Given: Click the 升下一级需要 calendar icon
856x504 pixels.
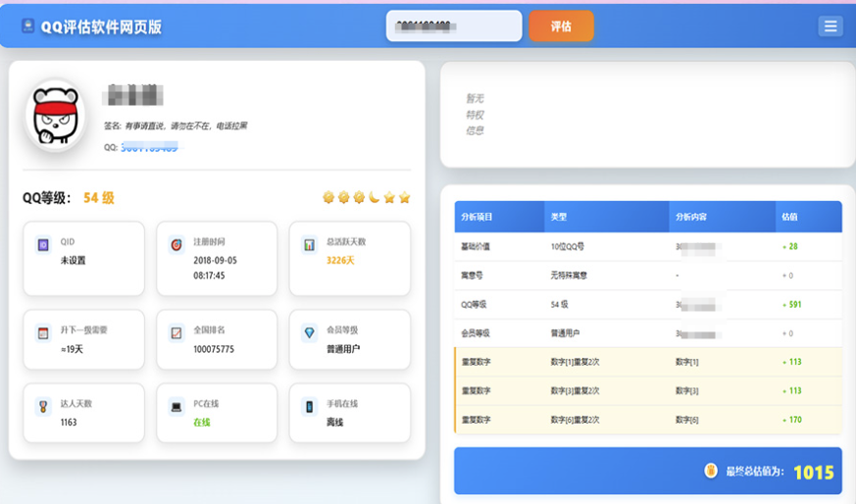Looking at the screenshot, I should coord(43,332).
